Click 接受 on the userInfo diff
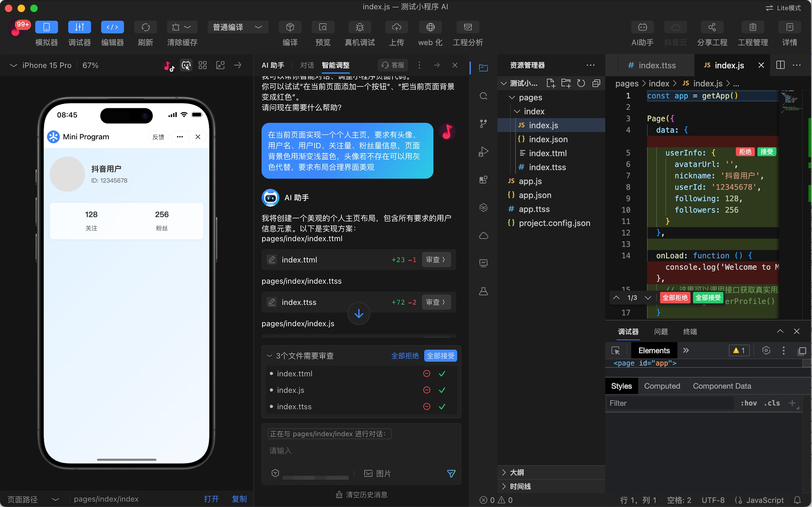 pyautogui.click(x=766, y=152)
